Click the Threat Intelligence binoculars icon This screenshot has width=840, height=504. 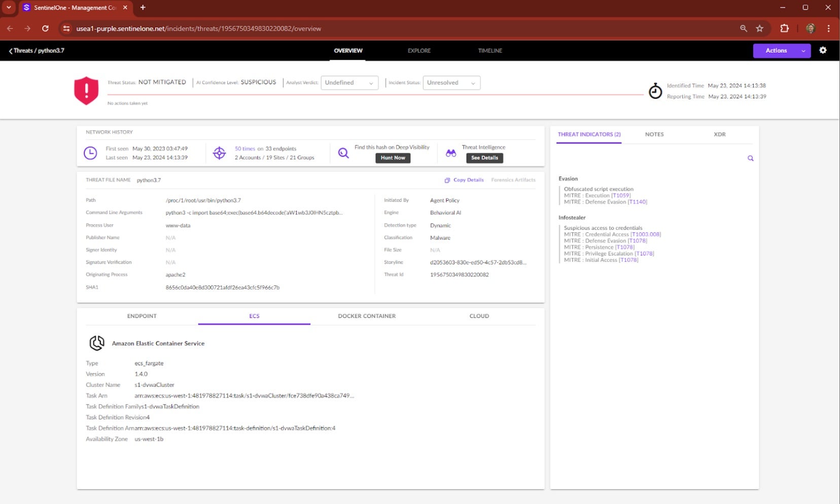(x=450, y=153)
